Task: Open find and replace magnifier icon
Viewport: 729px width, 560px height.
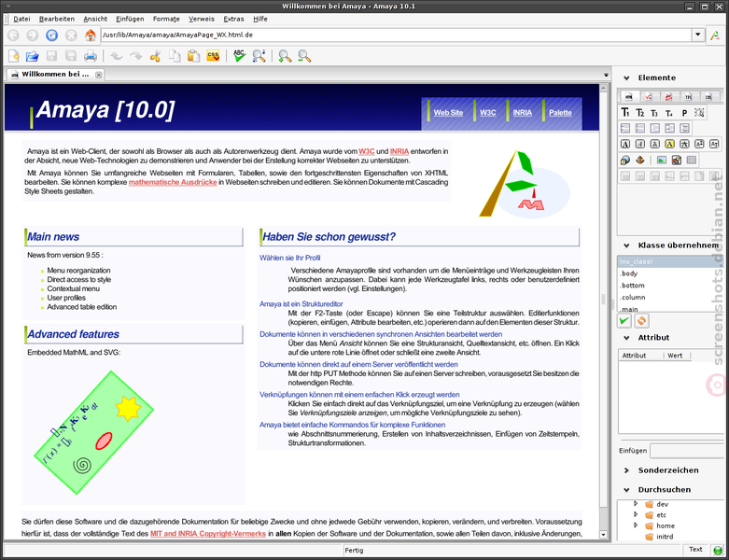Action: click(259, 56)
